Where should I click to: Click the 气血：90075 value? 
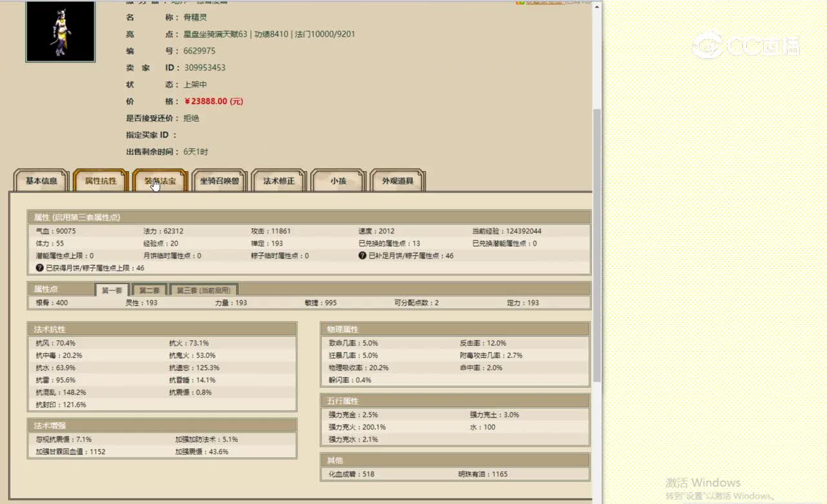(56, 231)
